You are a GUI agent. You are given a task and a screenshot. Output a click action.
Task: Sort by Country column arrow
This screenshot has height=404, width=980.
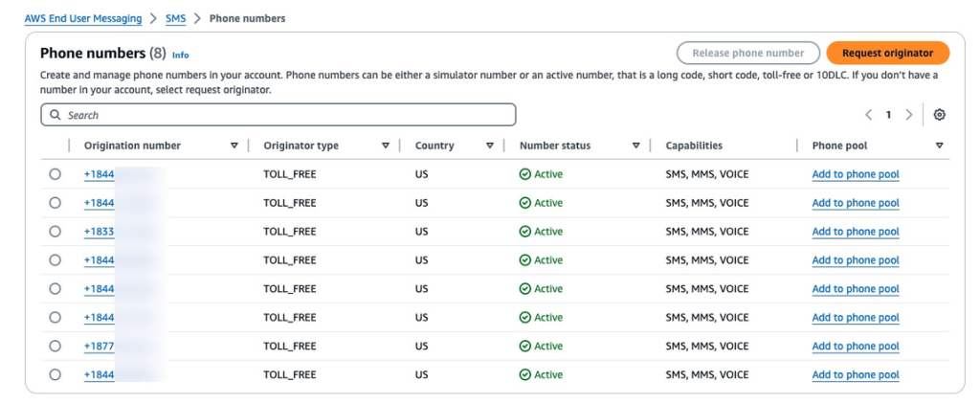click(x=490, y=146)
